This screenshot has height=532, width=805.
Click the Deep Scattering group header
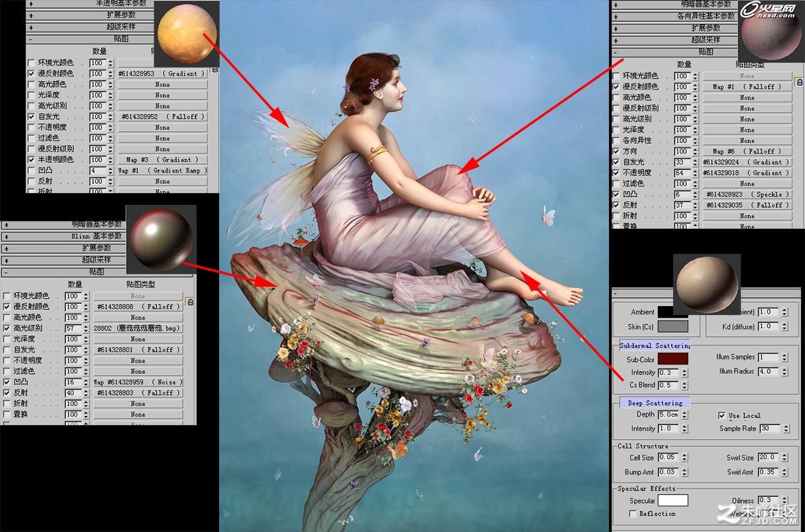(x=655, y=403)
